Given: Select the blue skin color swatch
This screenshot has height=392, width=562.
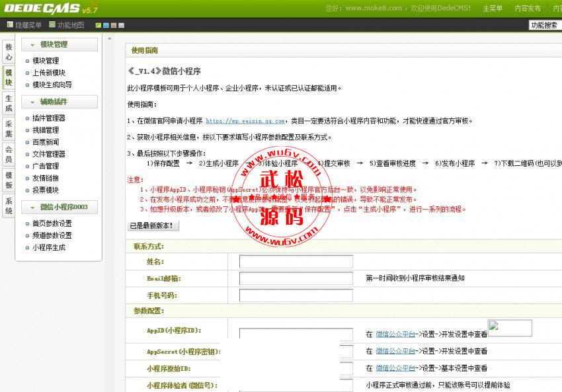Looking at the screenshot, I should coord(106,25).
